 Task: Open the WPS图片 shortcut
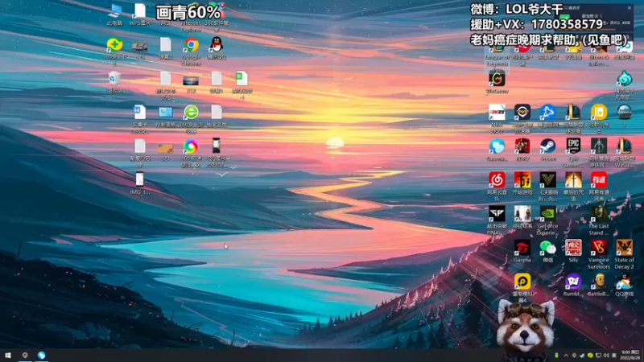140,11
